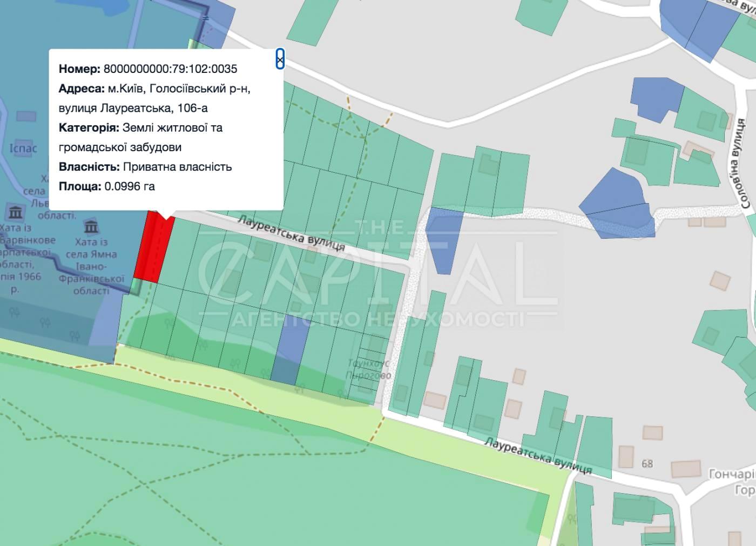Screen dimensions: 756x546
Task: Close the parcel info popup
Action: coord(280,59)
